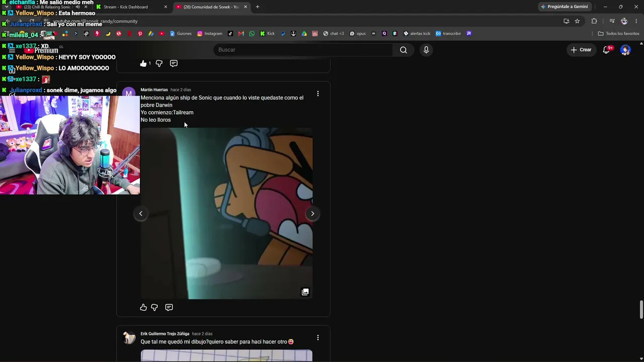Screen dimensions: 644x362
Task: Dislike the post above Martin Huertas
Action: click(159, 63)
